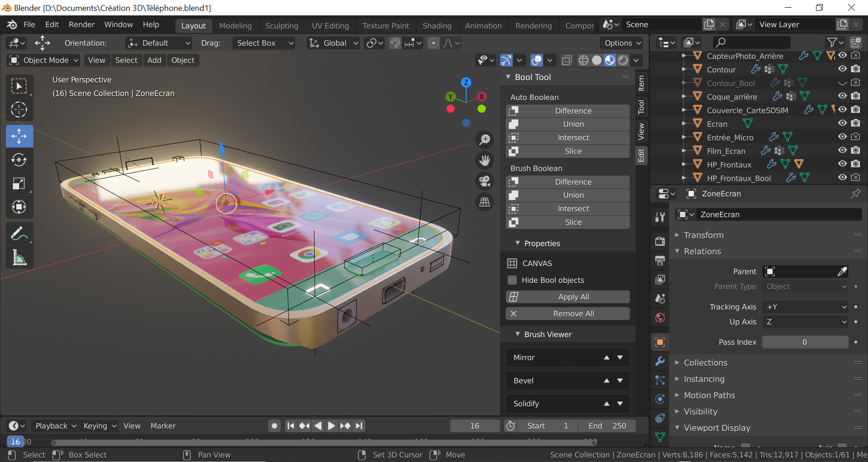The width and height of the screenshot is (868, 462).
Task: Select the Measure tool
Action: [x=19, y=257]
